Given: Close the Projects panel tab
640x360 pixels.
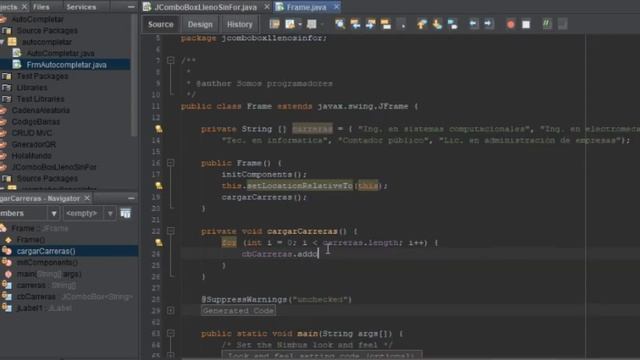Looking at the screenshot, I should (24, 7).
